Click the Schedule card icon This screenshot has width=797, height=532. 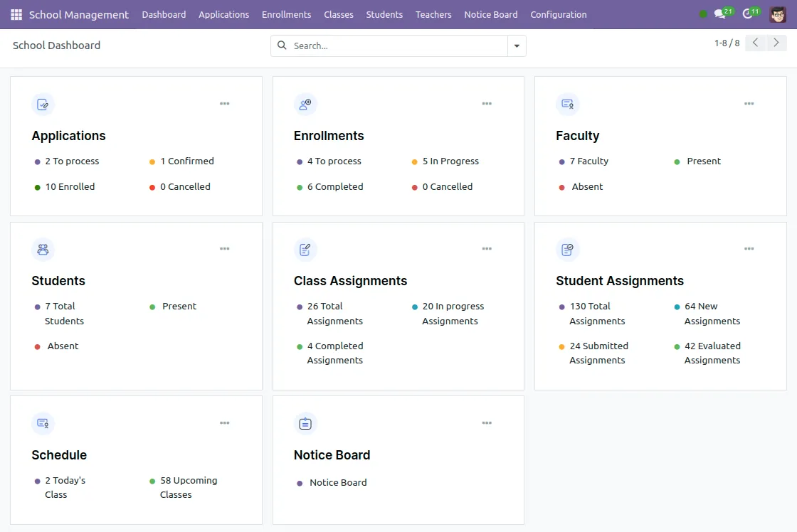click(x=43, y=424)
